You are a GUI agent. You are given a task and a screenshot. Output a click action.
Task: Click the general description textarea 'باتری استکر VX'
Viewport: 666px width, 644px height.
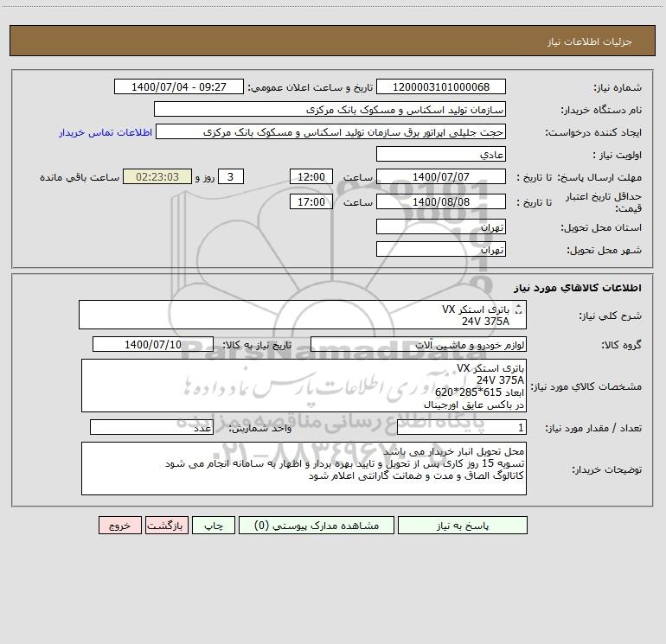click(x=303, y=315)
